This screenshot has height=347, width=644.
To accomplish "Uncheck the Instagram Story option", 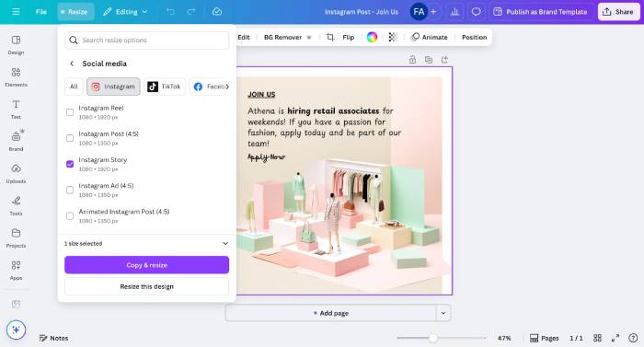I will click(70, 164).
